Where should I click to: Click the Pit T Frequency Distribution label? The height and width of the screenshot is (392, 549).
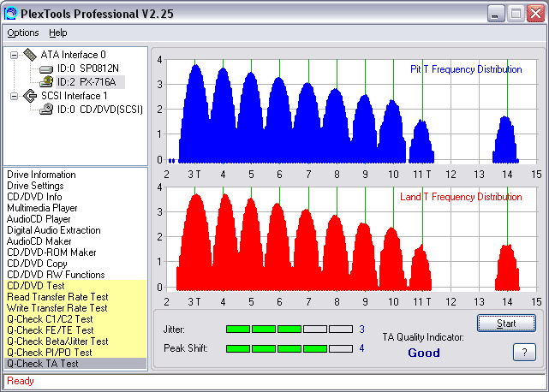click(466, 69)
